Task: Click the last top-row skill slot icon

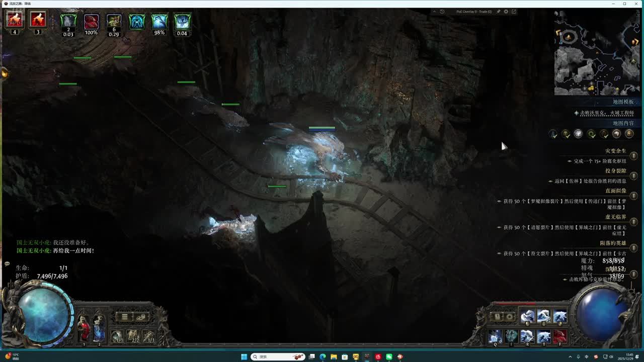Action: pos(559,316)
